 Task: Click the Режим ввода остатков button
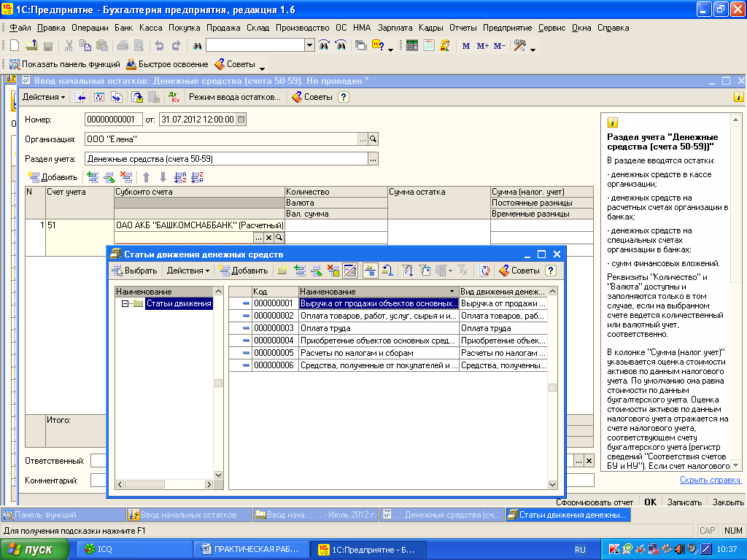[235, 97]
